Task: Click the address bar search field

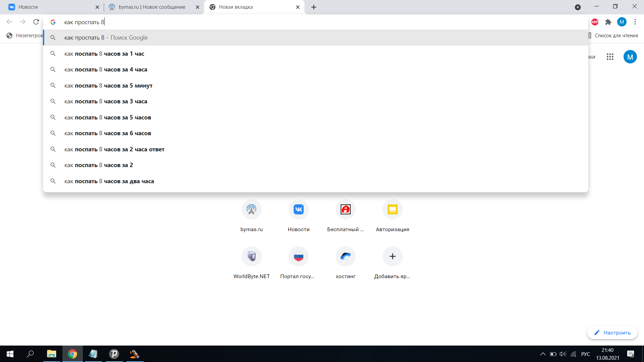Action: click(302, 22)
